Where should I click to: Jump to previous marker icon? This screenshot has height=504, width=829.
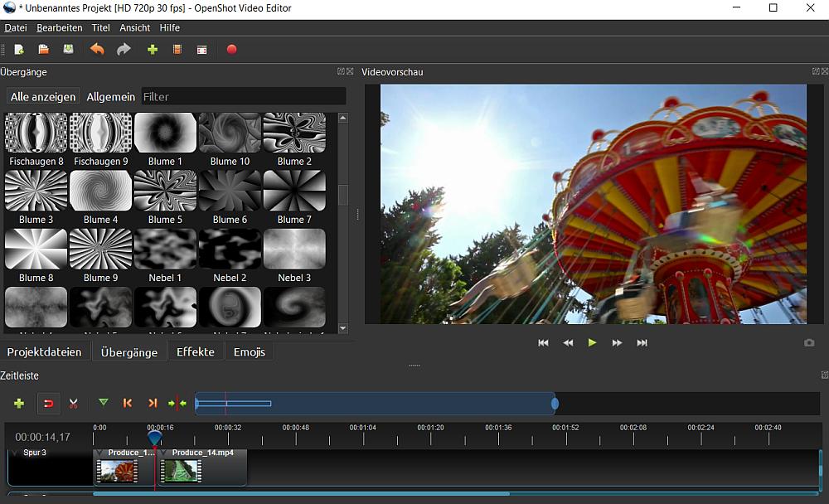tap(128, 403)
